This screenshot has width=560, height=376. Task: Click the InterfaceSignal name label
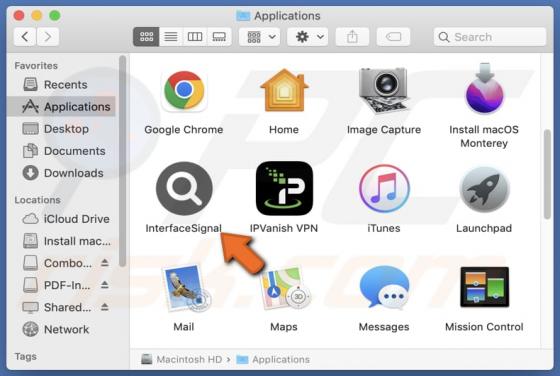click(184, 228)
